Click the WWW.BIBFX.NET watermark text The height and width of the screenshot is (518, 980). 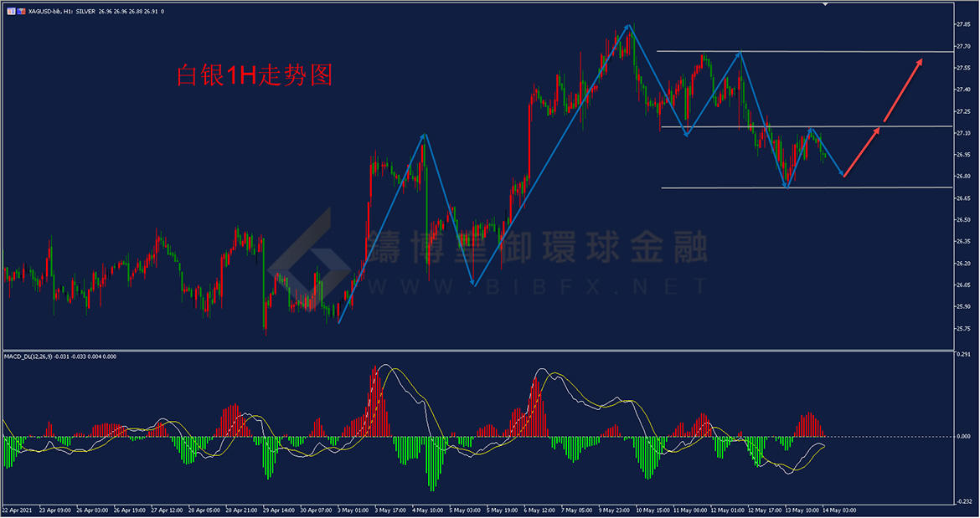pos(536,287)
